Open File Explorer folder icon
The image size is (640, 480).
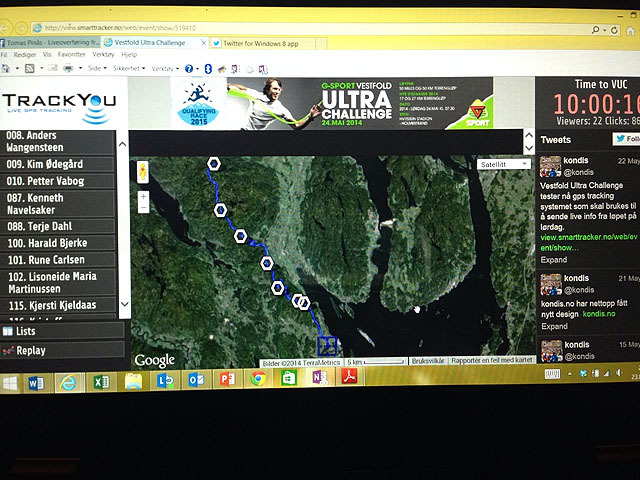[133, 382]
